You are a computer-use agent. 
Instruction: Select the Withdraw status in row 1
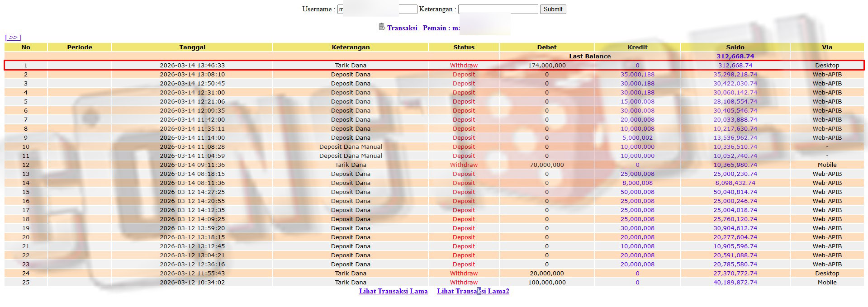(x=464, y=66)
